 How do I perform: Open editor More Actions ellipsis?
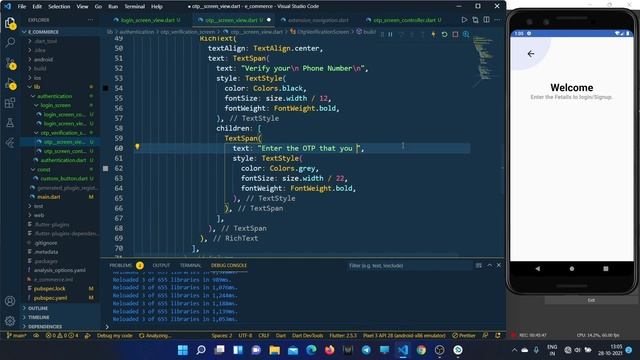pyautogui.click(x=497, y=20)
